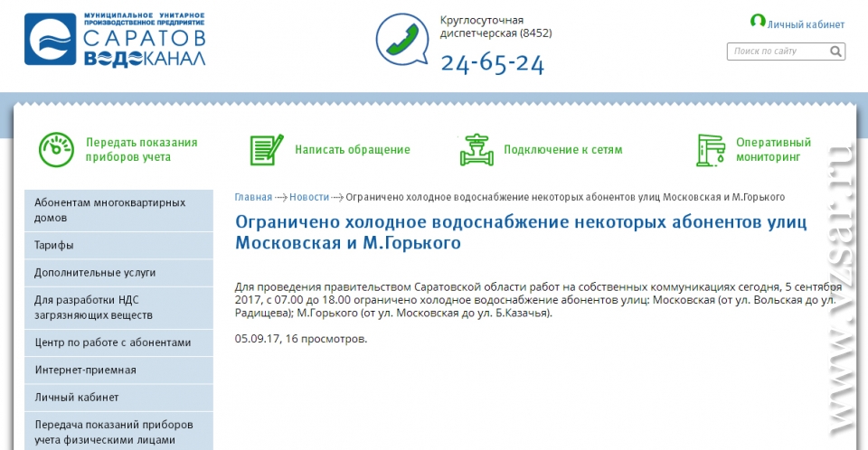Select Для разработки НДС загрязняющих веществ
Image resolution: width=868 pixels, height=450 pixels.
(x=118, y=308)
